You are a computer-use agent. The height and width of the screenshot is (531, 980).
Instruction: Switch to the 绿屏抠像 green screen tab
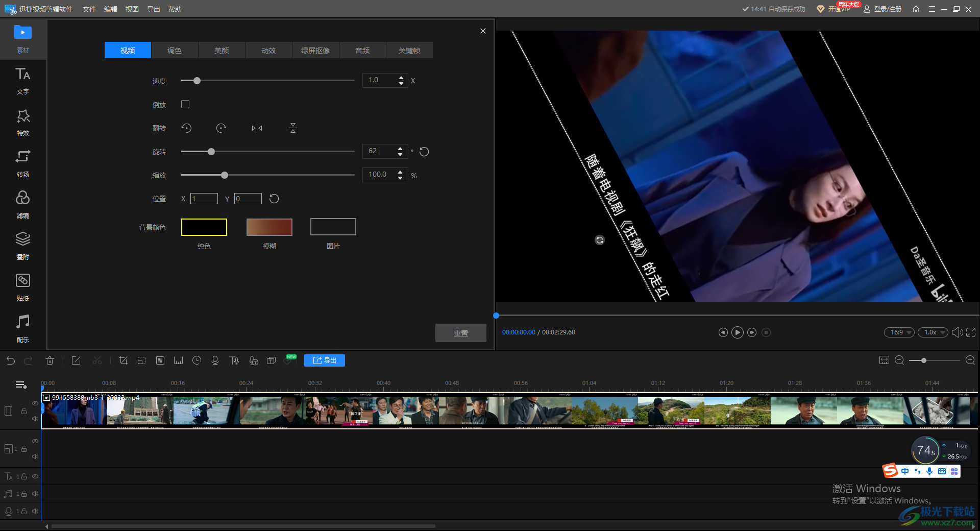point(315,50)
